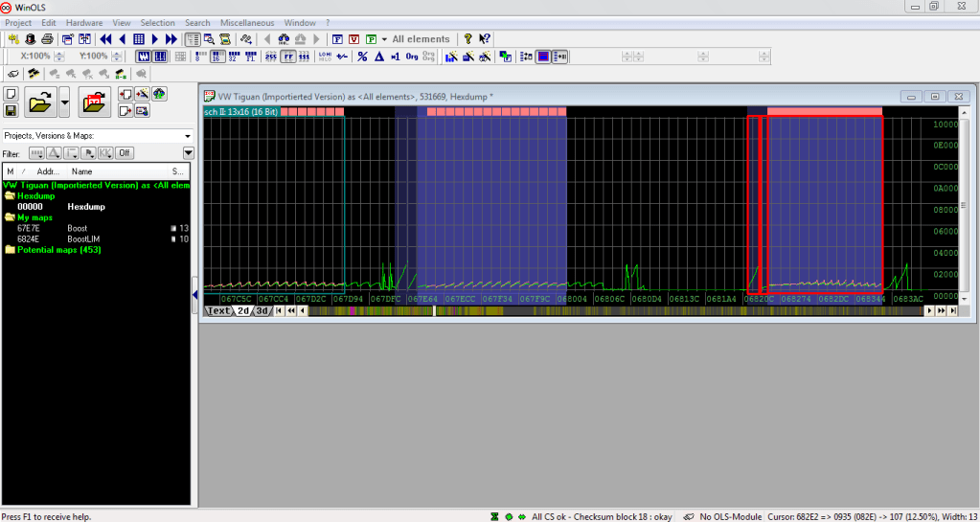Toggle 32 bit data width mode
The height and width of the screenshot is (522, 980).
click(x=233, y=57)
